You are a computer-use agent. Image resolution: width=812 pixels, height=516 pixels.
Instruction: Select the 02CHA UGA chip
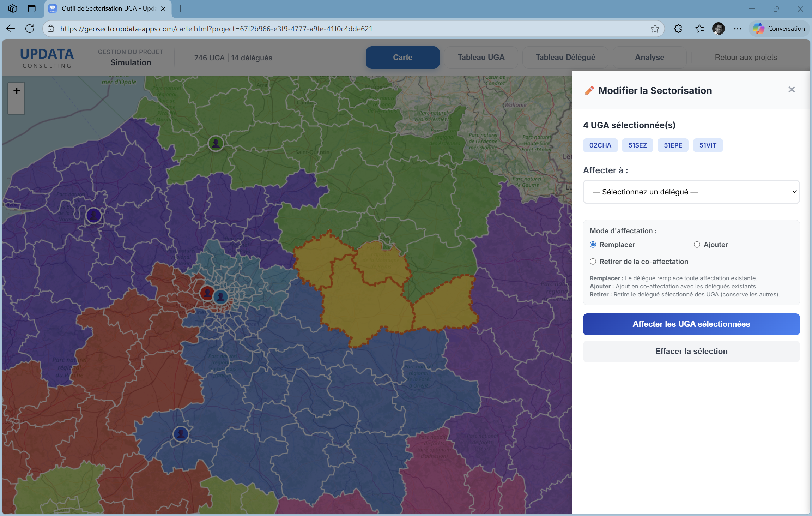pos(600,145)
